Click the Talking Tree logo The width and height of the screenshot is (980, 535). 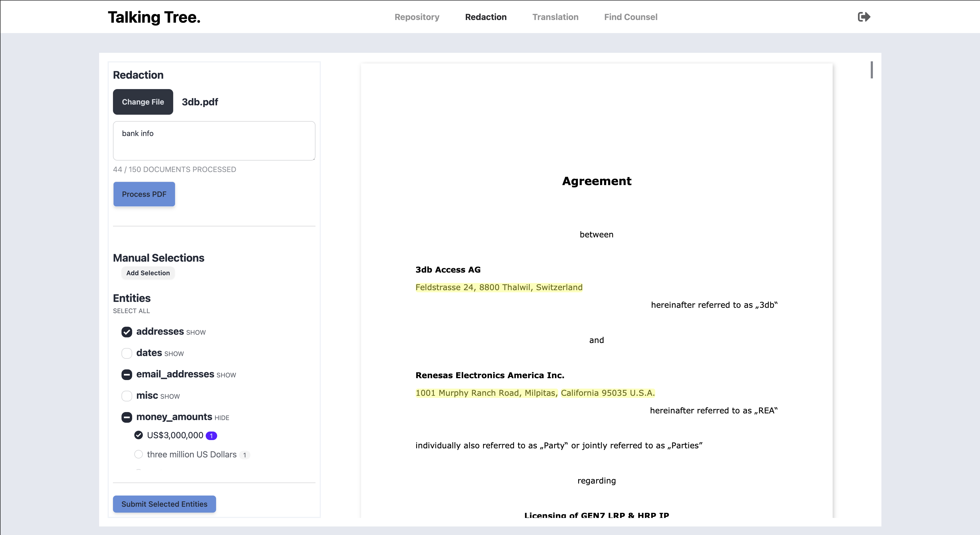154,17
